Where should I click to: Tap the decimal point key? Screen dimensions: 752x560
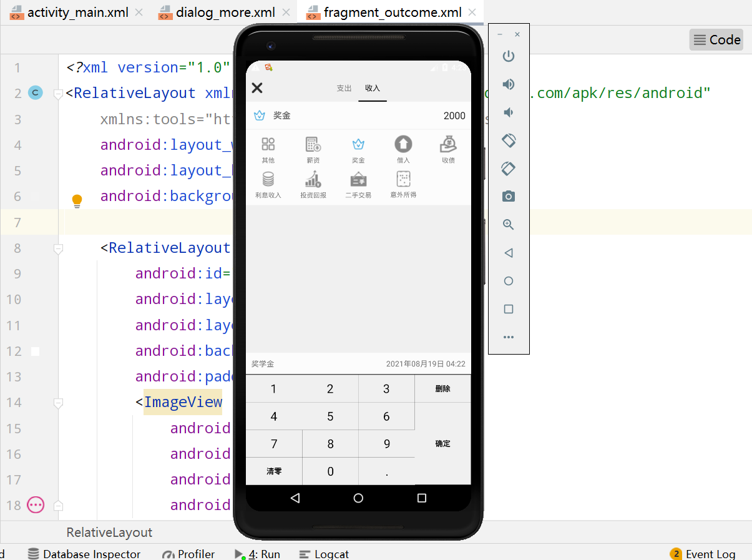pyautogui.click(x=387, y=471)
